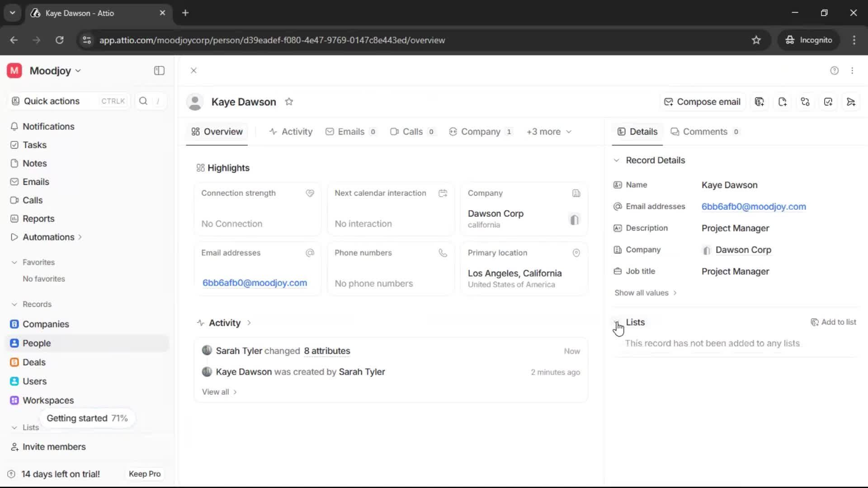868x488 pixels.
Task: Select the send icon at far right of header
Action: (x=851, y=102)
